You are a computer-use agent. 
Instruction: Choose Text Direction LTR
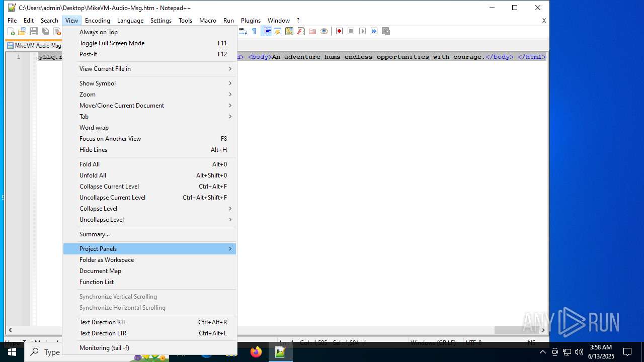[149, 333]
